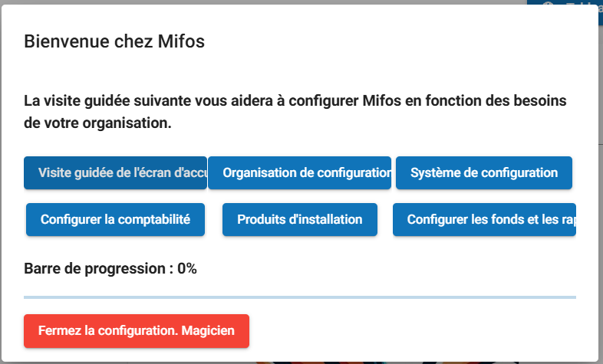Close wizard via red Fermez la configuration button

137,331
